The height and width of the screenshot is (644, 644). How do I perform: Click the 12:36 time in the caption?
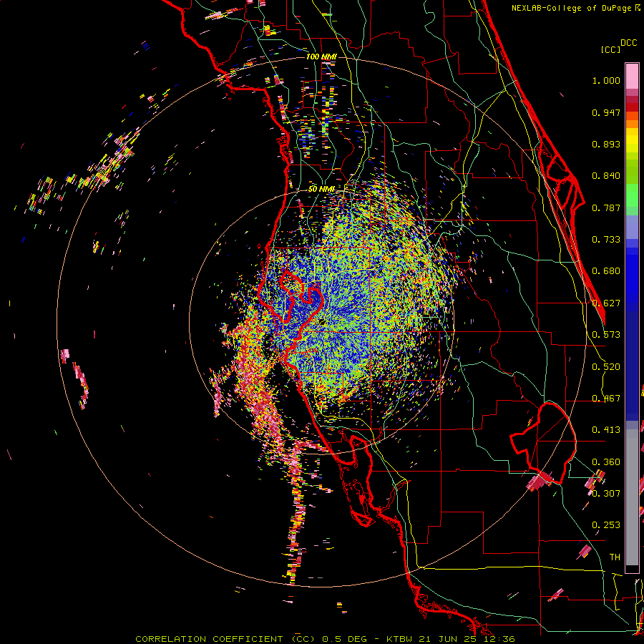coord(500,639)
